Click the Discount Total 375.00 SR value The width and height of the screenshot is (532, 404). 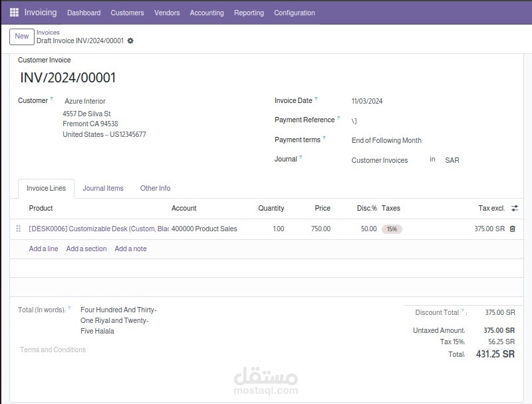pyautogui.click(x=500, y=312)
